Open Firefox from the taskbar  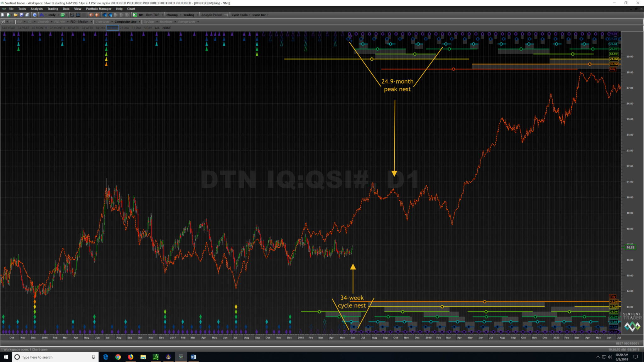click(130, 357)
